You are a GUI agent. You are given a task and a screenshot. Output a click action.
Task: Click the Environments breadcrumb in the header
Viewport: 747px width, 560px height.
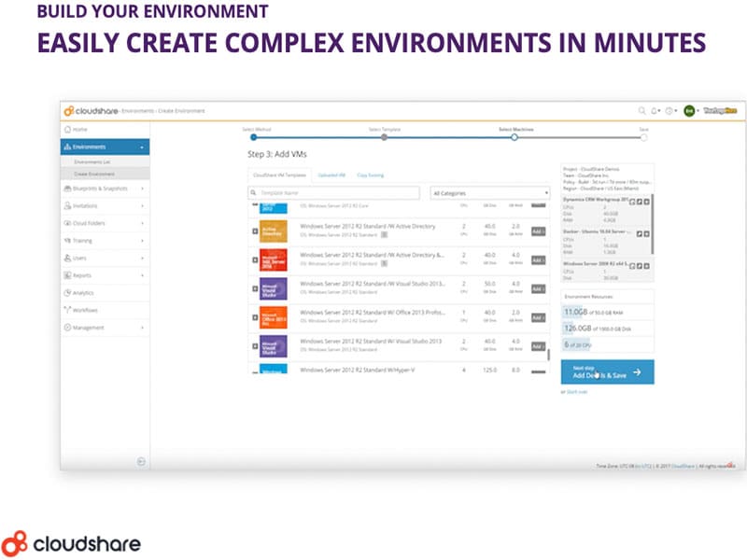coord(137,111)
